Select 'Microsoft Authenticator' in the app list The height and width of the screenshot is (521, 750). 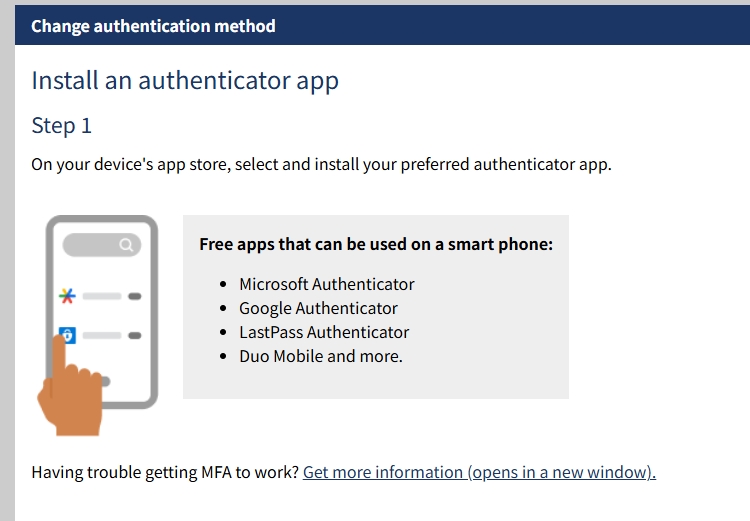click(x=326, y=284)
